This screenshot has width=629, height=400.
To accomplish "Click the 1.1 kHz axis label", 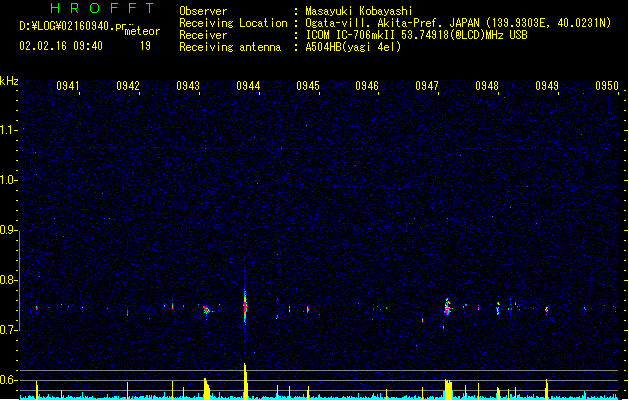I will click(x=9, y=130).
